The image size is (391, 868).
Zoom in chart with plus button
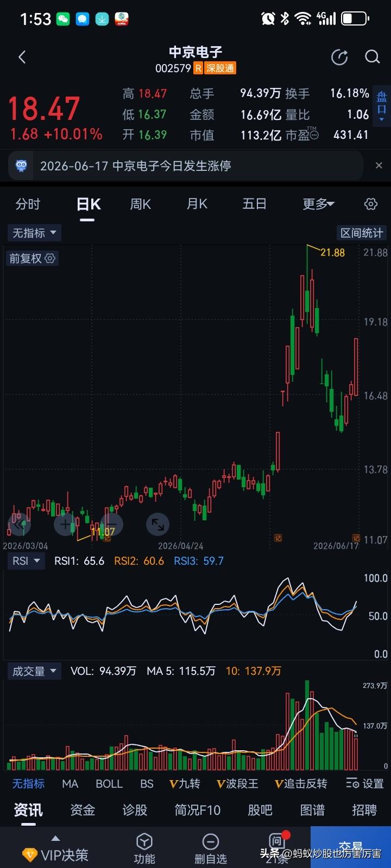click(66, 524)
